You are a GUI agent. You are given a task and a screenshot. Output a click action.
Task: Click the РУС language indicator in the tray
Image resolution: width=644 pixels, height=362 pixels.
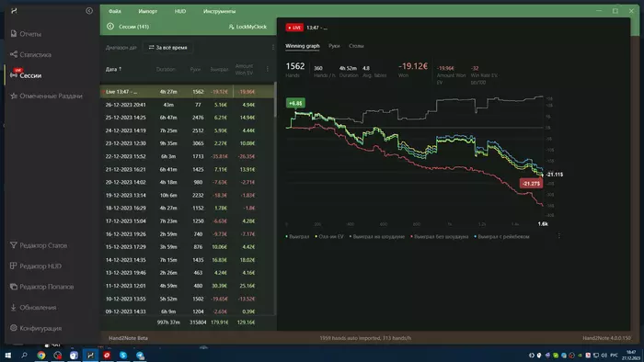pos(614,355)
